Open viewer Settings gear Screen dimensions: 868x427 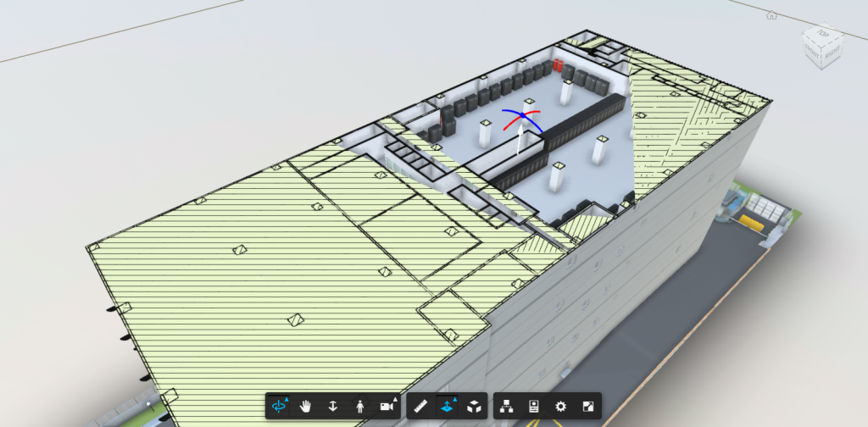561,407
